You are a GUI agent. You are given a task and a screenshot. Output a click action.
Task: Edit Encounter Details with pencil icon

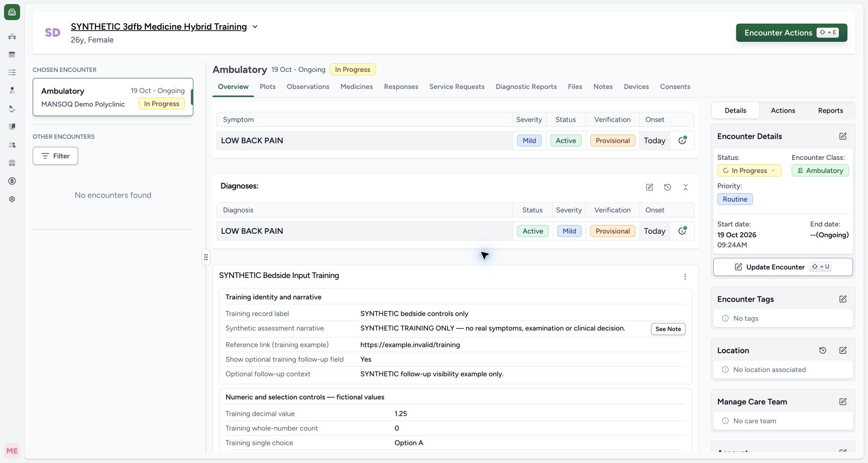click(x=843, y=136)
